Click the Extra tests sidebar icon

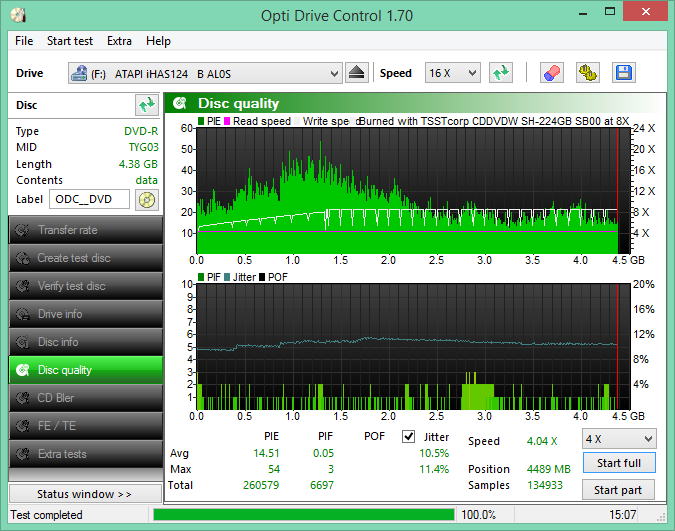22,454
